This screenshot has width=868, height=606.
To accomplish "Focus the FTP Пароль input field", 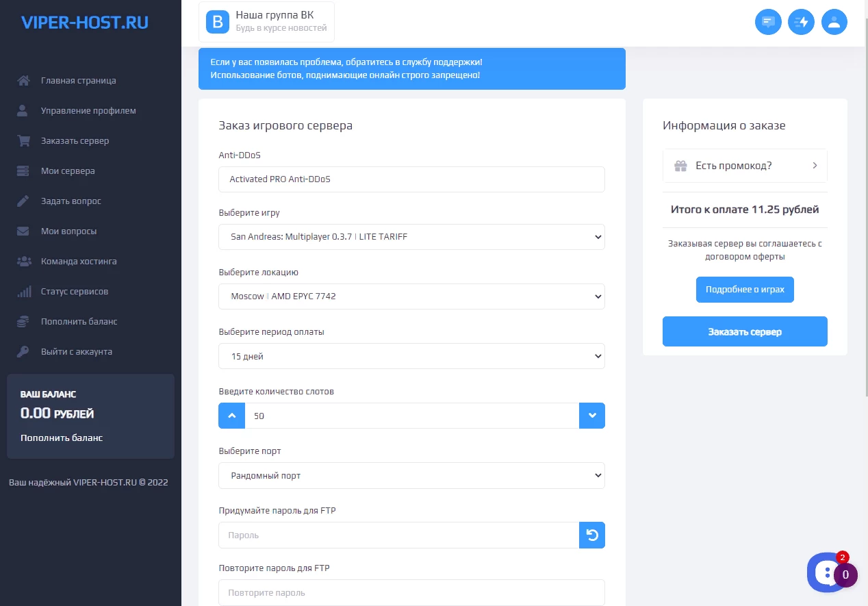I will point(399,535).
